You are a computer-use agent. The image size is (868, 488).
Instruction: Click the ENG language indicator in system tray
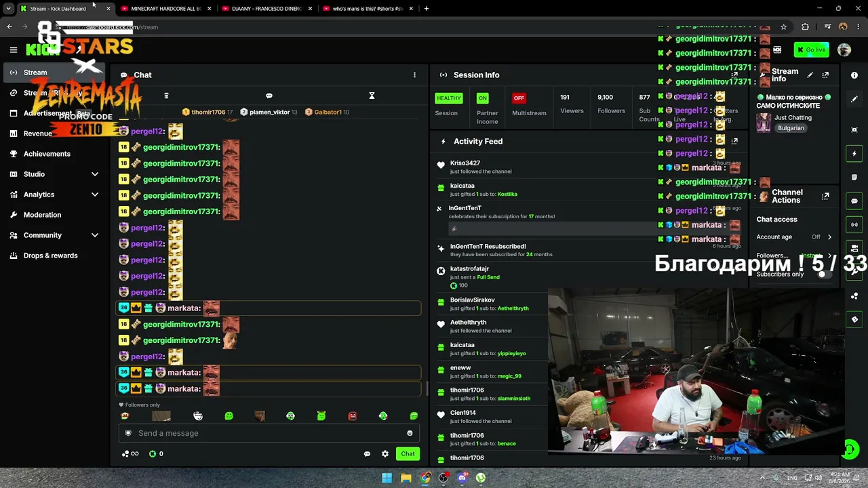792,478
